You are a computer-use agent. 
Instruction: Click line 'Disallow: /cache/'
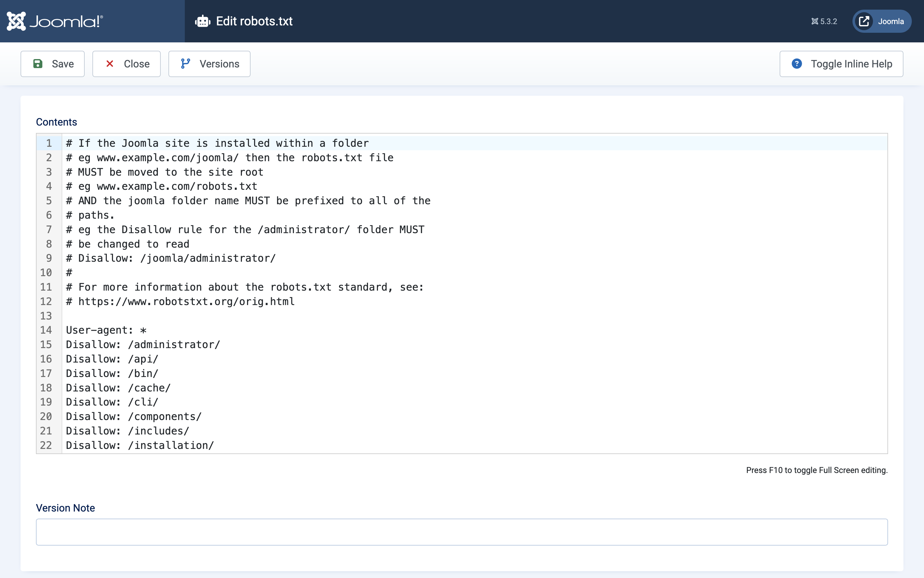118,388
